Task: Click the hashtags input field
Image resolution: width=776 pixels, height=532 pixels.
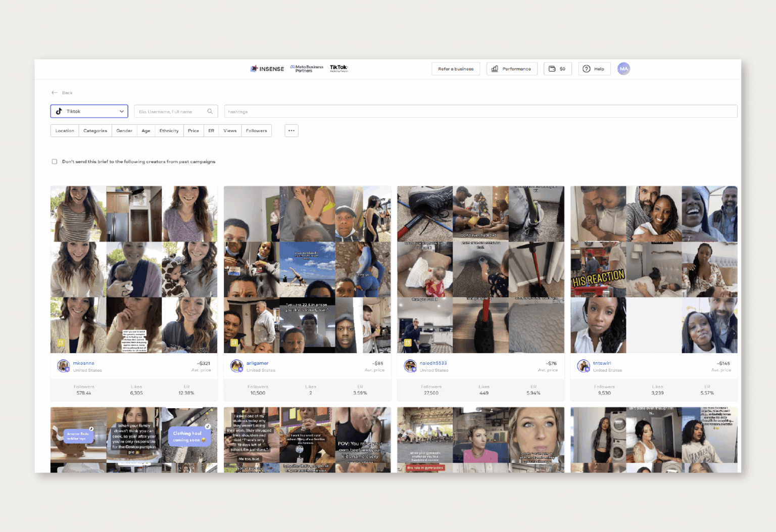Action: tap(480, 111)
